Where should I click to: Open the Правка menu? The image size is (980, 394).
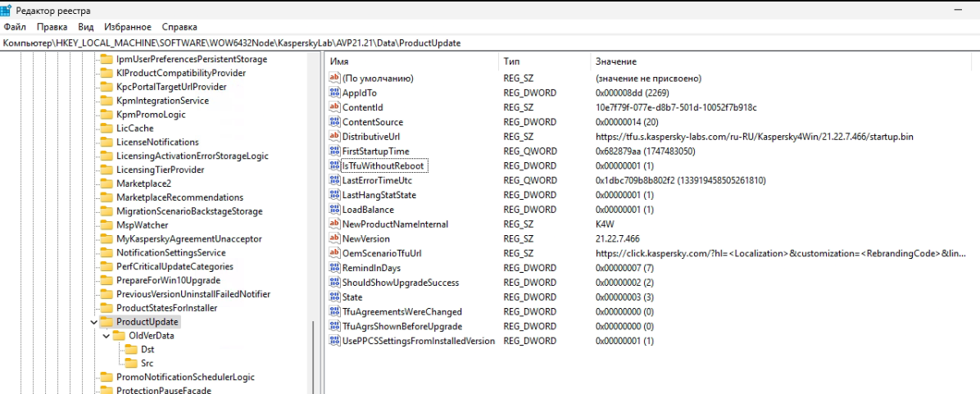click(52, 27)
